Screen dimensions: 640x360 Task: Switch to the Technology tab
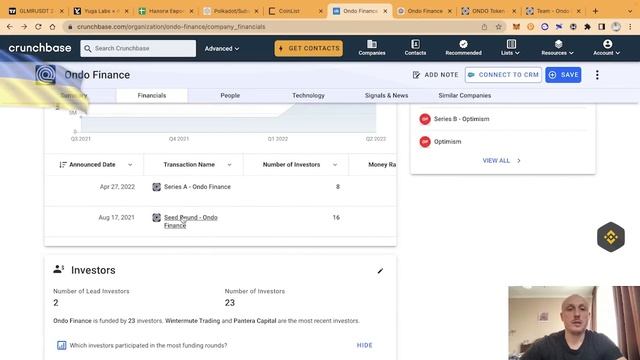308,96
